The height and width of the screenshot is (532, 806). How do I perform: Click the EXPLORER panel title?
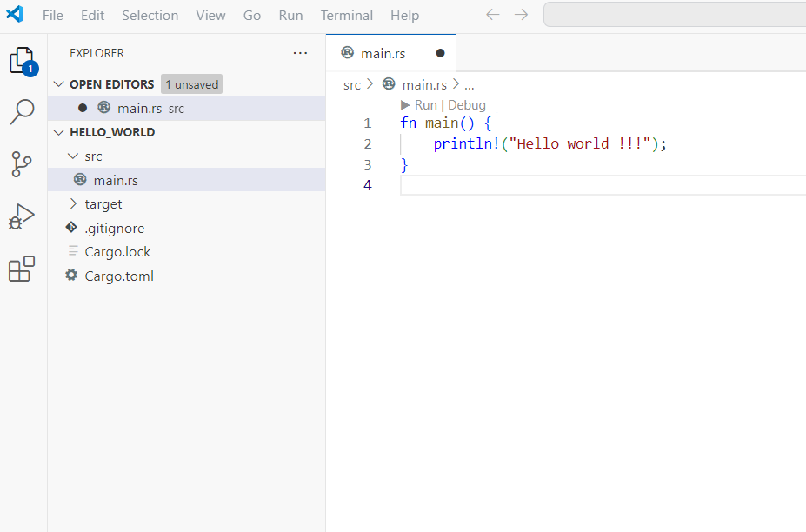97,53
